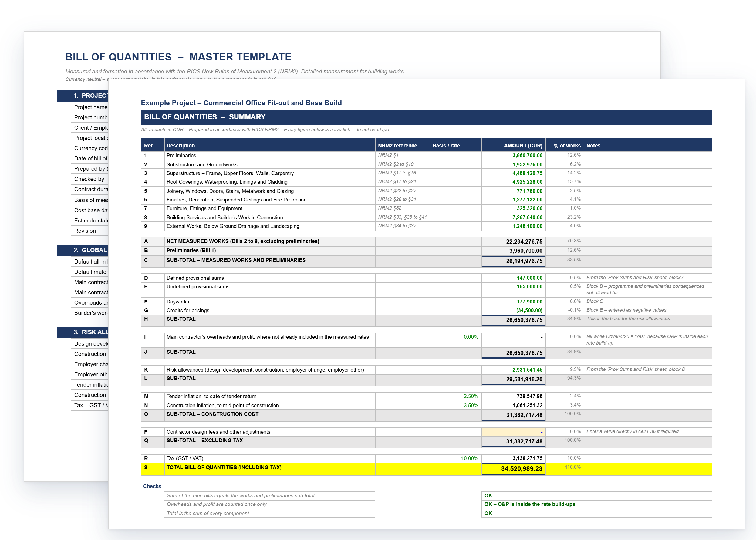Click the 'NET MEASURED WORKS' row label

(243, 241)
